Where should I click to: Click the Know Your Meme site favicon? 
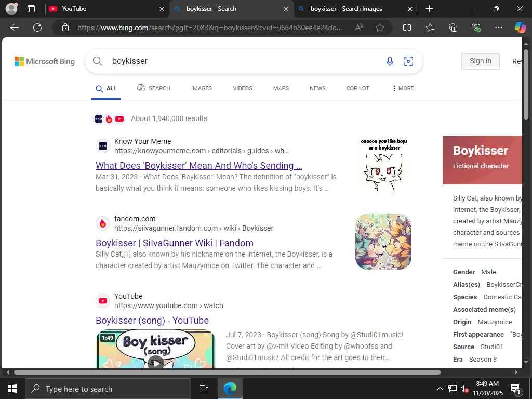pos(103,146)
